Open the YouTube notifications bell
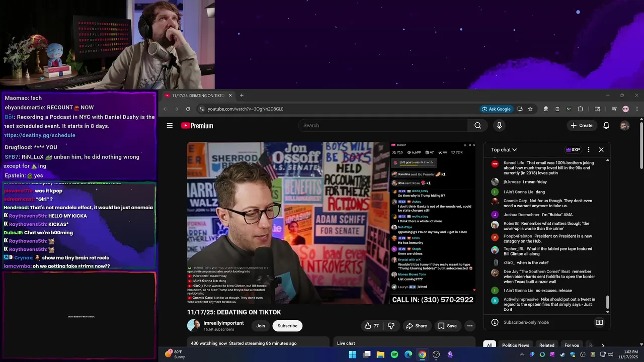The height and width of the screenshot is (362, 644). coord(606,125)
